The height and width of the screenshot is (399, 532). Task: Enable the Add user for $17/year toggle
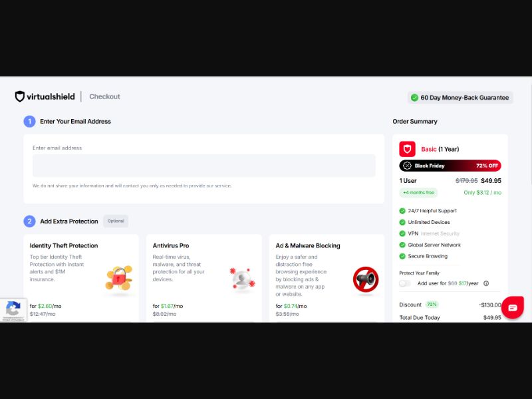click(404, 283)
